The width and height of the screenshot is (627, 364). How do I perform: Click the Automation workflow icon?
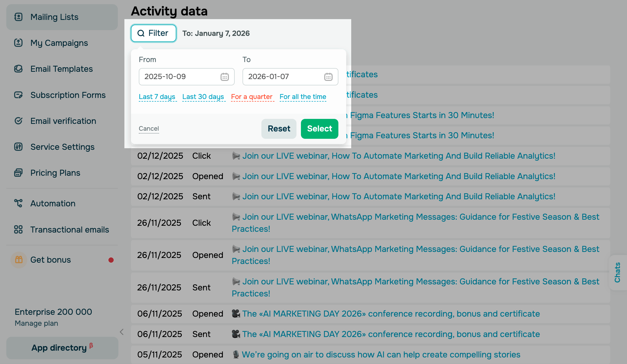(18, 203)
